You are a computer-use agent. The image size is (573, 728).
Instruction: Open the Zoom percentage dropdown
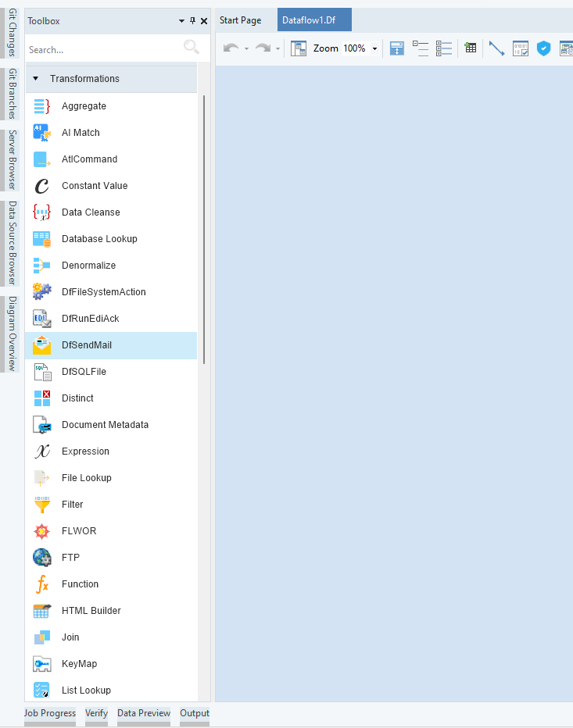pos(374,48)
